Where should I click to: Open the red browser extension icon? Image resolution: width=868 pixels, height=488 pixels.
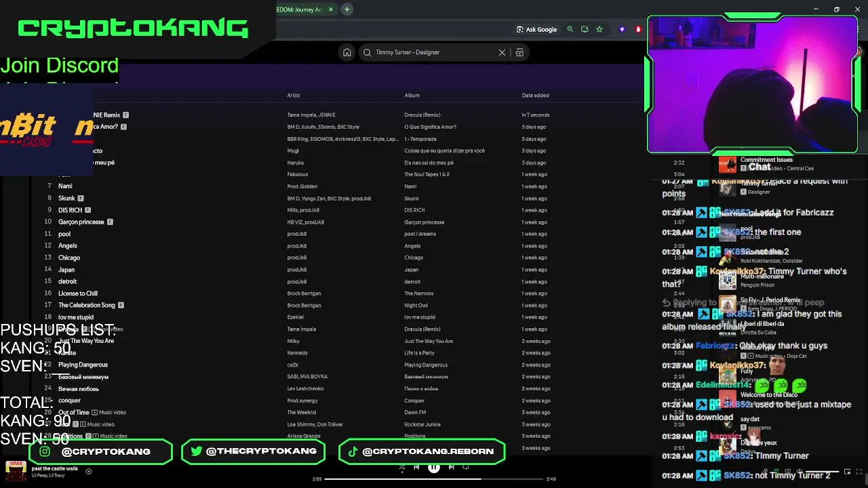[638, 29]
